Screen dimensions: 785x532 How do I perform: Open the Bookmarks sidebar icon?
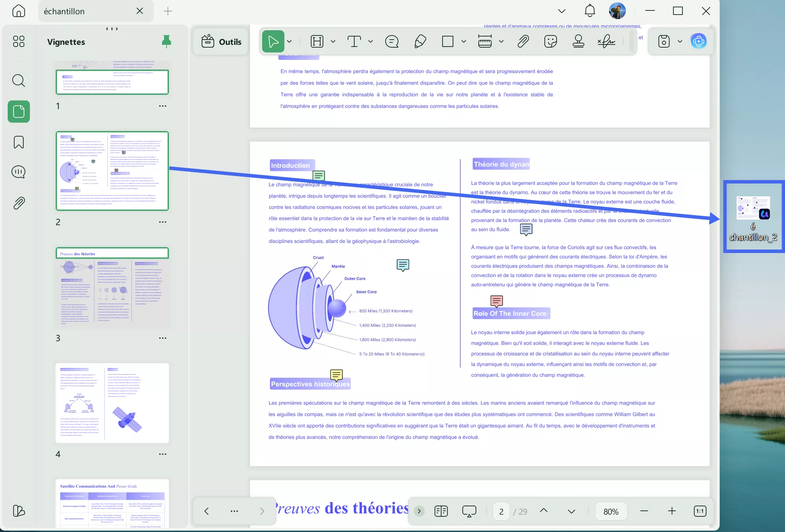[19, 142]
